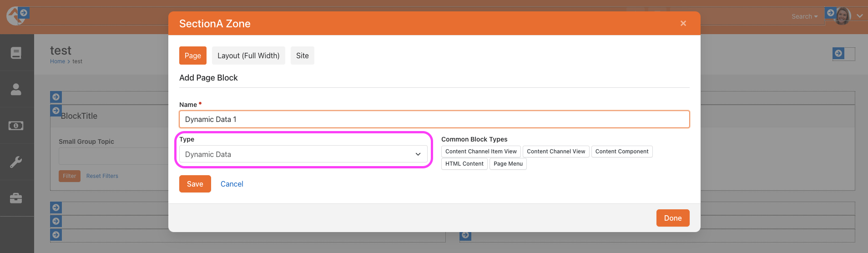The height and width of the screenshot is (253, 868).
Task: Choose Content Channel View block type
Action: coord(556,152)
